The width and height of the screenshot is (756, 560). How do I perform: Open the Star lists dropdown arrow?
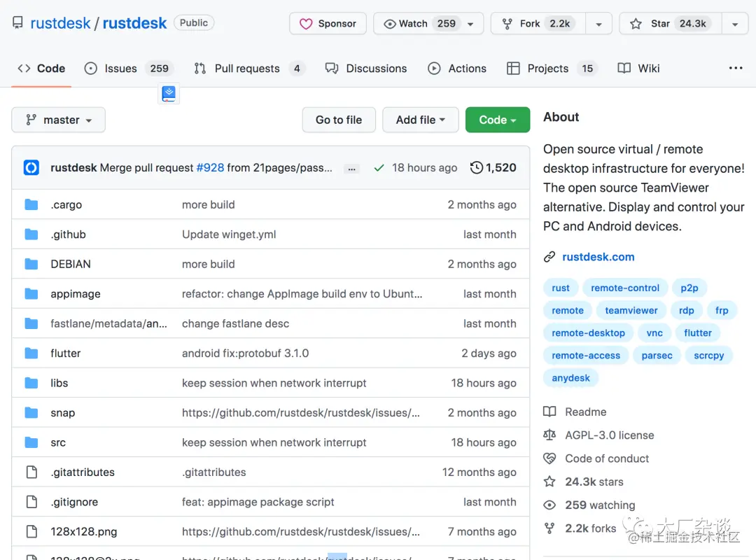pyautogui.click(x=735, y=24)
